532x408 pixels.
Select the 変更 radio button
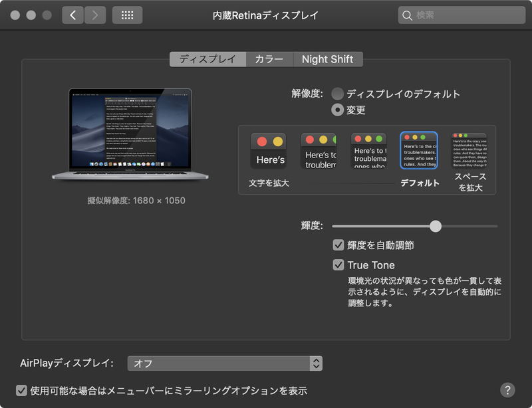click(338, 108)
